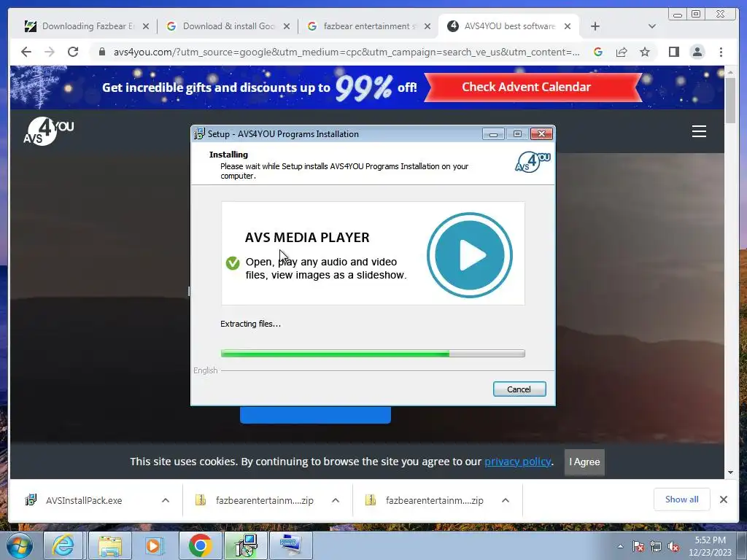Image resolution: width=747 pixels, height=560 pixels.
Task: Close the Chrome downloads bar
Action: point(723,499)
